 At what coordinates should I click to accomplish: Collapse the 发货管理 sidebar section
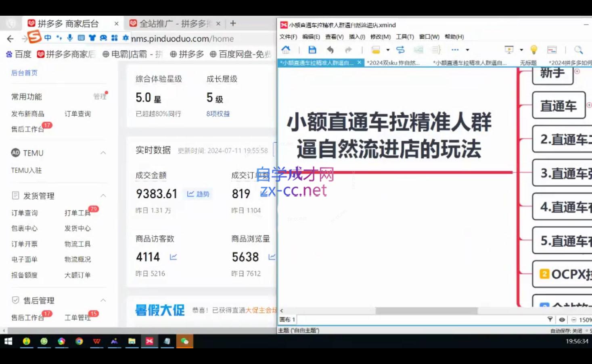(103, 196)
